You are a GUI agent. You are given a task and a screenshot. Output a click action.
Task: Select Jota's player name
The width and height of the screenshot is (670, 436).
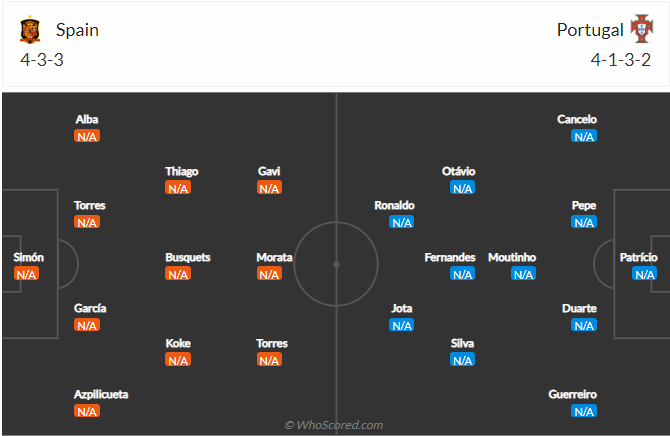click(x=402, y=308)
